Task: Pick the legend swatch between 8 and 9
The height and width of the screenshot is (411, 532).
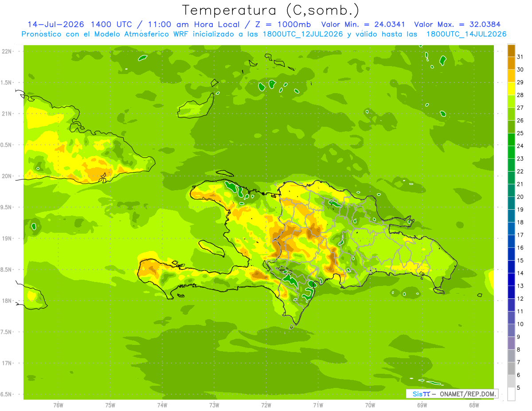Action: coord(511,343)
